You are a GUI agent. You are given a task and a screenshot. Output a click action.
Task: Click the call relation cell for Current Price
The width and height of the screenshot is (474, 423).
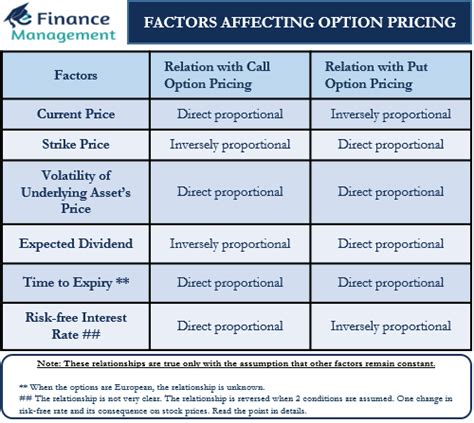230,114
